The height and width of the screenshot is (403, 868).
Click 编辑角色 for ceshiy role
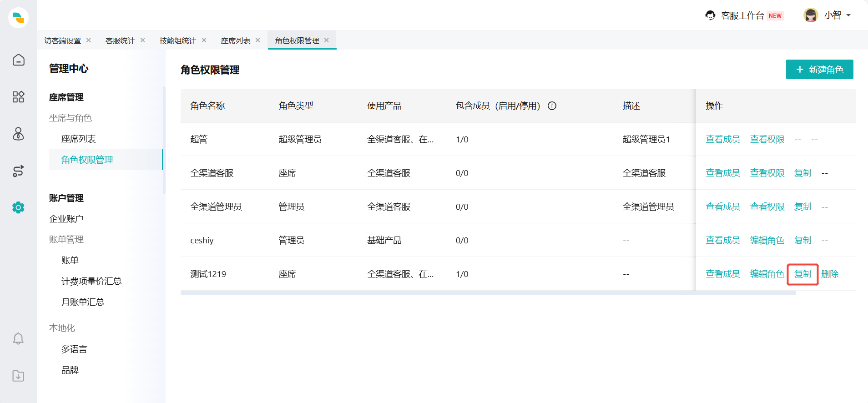[x=767, y=240]
